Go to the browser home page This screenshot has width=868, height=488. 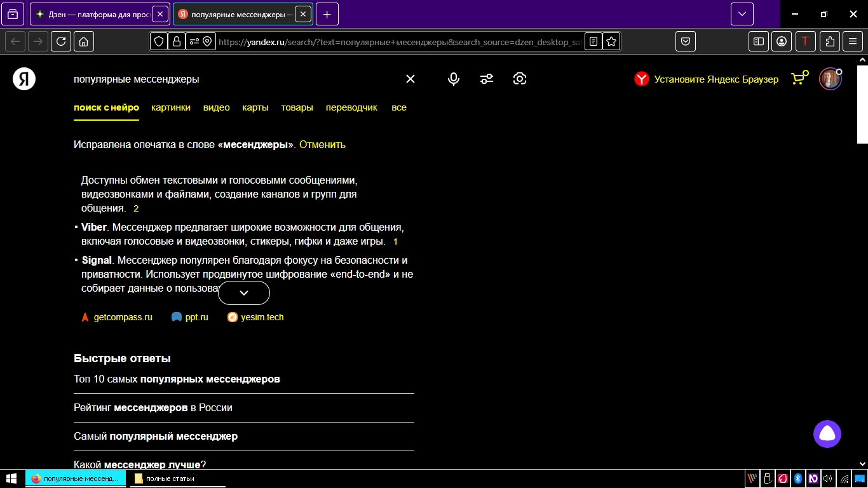tap(84, 41)
